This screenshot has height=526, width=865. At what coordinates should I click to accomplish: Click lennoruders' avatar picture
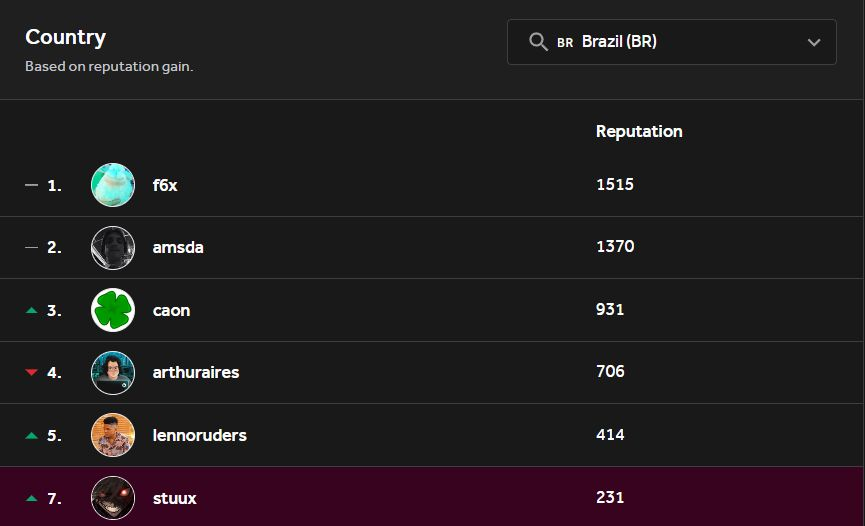click(113, 435)
